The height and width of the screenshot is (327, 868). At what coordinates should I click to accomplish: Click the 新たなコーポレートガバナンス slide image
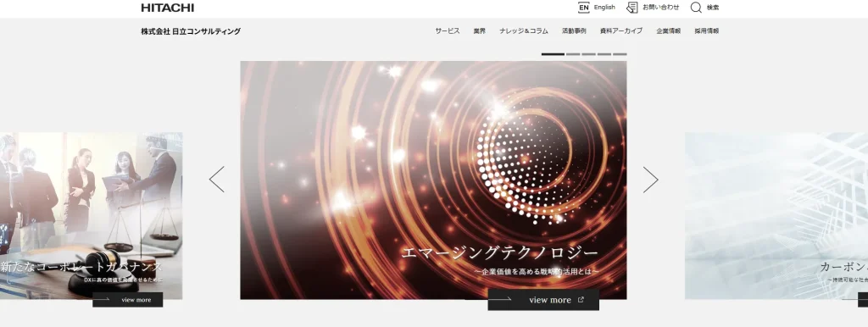click(x=91, y=216)
